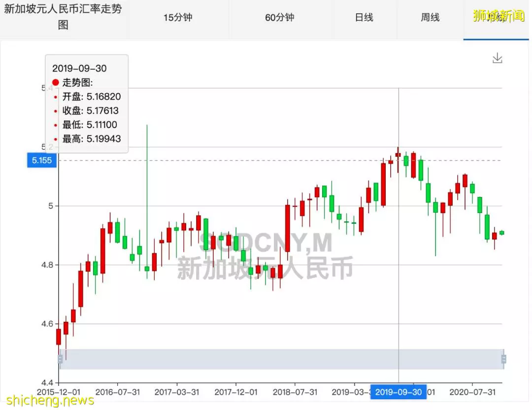Image resolution: width=532 pixels, height=410 pixels.
Task: Click the 2018-07-31 x-axis label
Action: [x=295, y=392]
